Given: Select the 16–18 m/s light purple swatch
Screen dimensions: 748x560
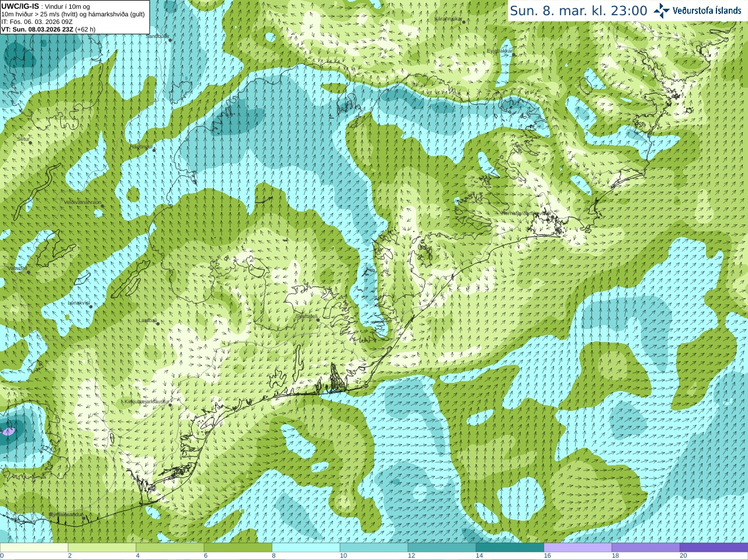Looking at the screenshot, I should point(577,548).
